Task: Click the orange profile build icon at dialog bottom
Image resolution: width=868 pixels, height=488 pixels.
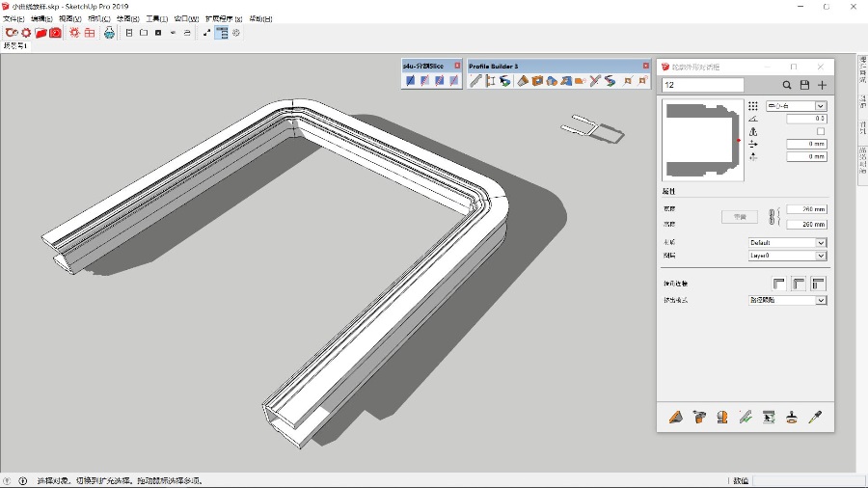Action: pos(675,418)
